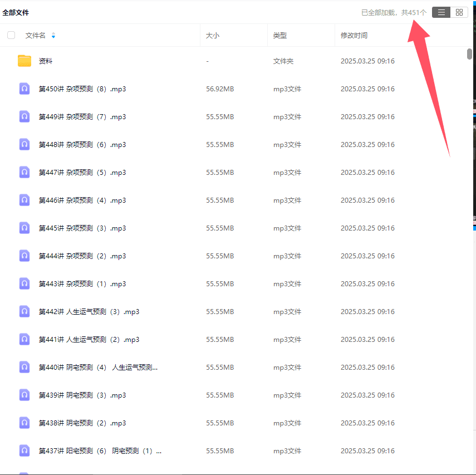Image resolution: width=476 pixels, height=475 pixels.
Task: Click the yellow folder icon of 资料
Action: pos(24,61)
